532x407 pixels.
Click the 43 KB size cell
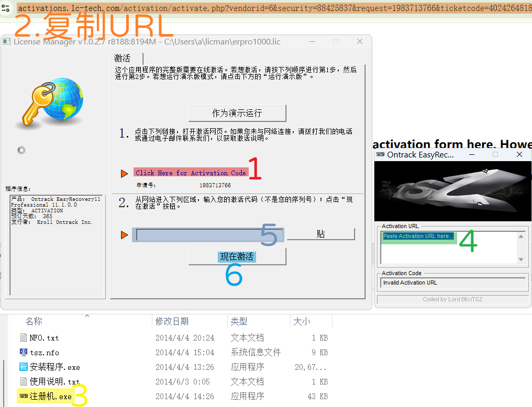click(x=317, y=396)
